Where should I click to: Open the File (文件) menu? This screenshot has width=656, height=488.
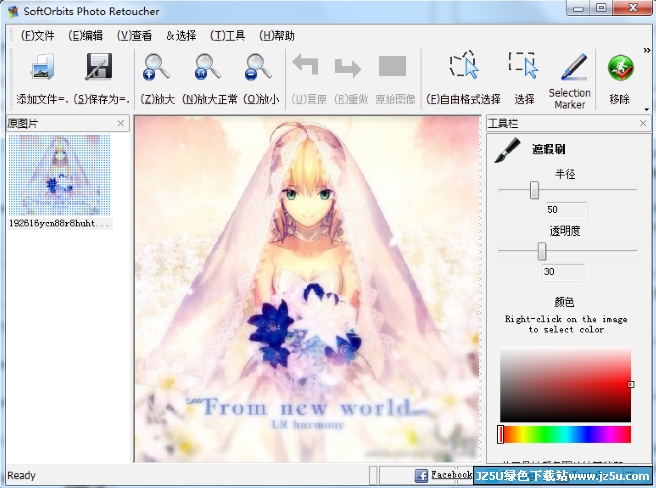38,36
